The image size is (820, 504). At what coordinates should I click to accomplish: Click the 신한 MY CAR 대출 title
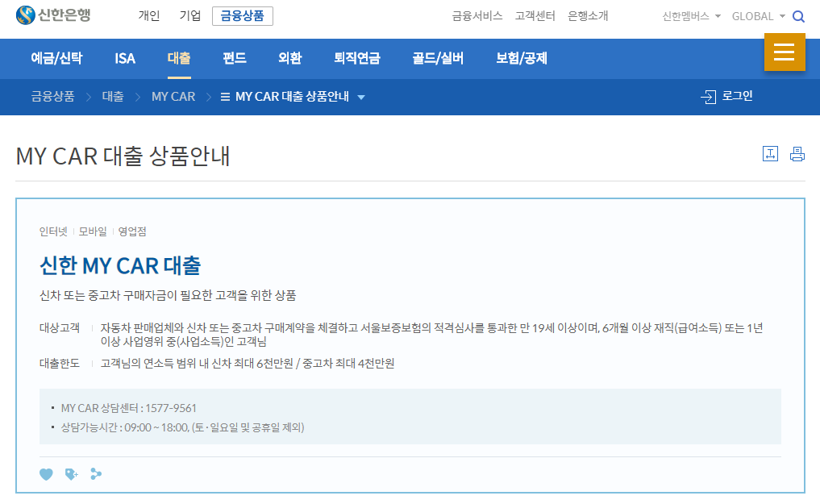pyautogui.click(x=120, y=265)
